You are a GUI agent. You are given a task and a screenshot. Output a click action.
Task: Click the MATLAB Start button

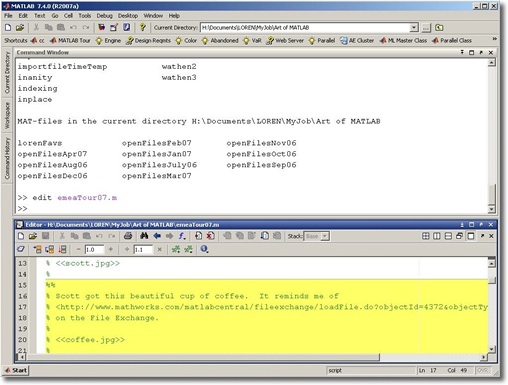pyautogui.click(x=17, y=370)
